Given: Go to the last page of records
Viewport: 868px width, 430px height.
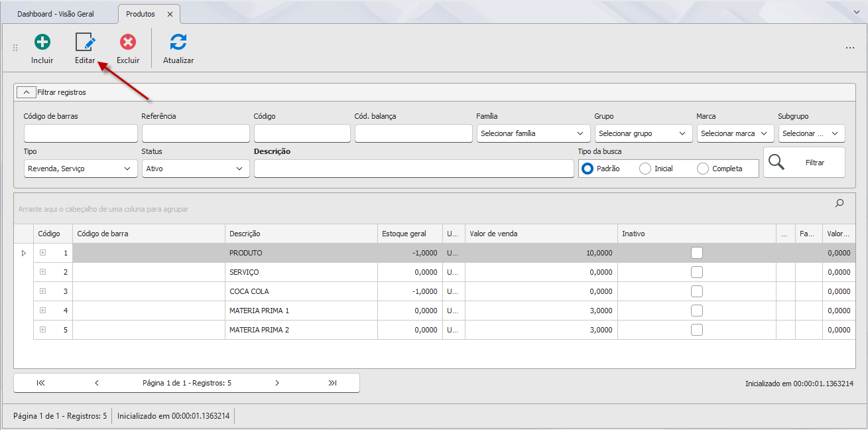Looking at the screenshot, I should pyautogui.click(x=333, y=383).
